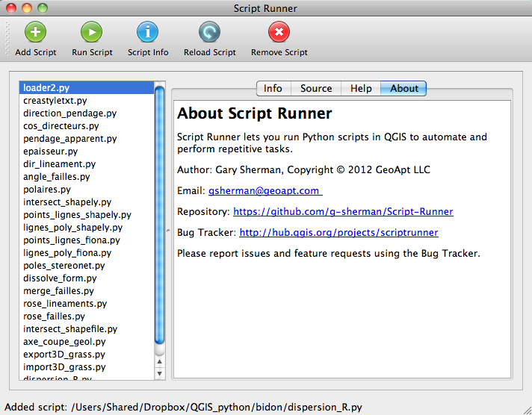Screen dimensions: 532x415
Task: Open the hub.qgis.org bug tracker link
Action: (x=338, y=232)
